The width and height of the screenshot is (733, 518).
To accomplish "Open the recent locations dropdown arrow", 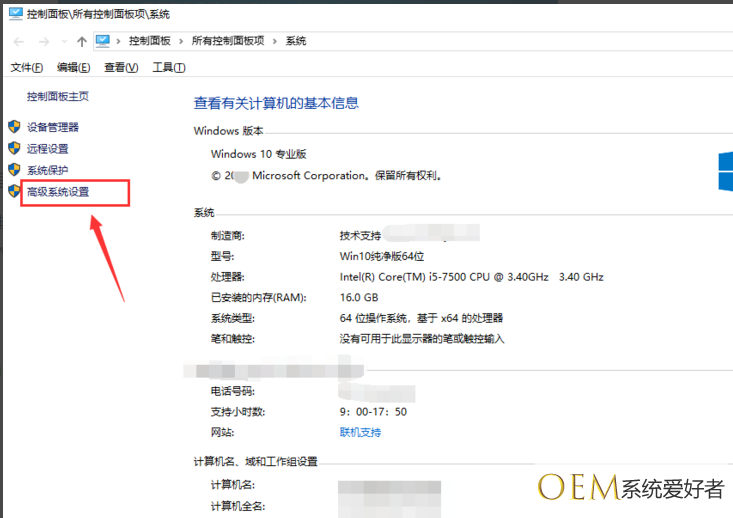I will coord(63,42).
